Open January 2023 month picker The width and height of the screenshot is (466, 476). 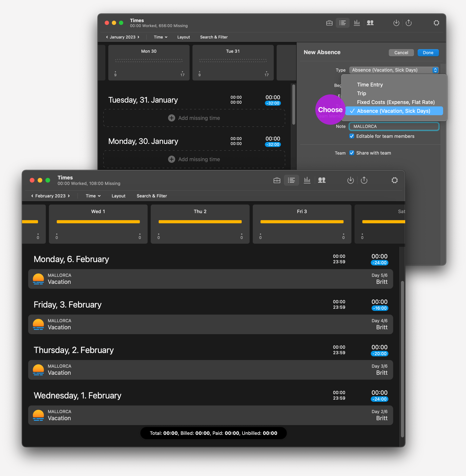(122, 37)
